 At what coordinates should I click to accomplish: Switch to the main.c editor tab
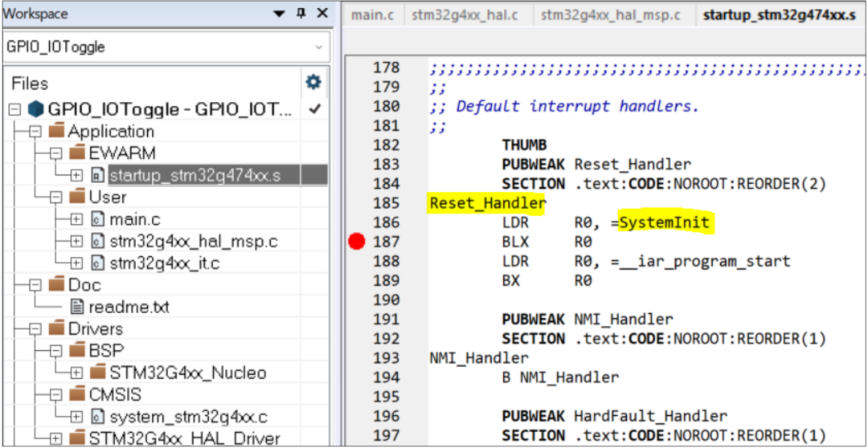click(x=373, y=15)
